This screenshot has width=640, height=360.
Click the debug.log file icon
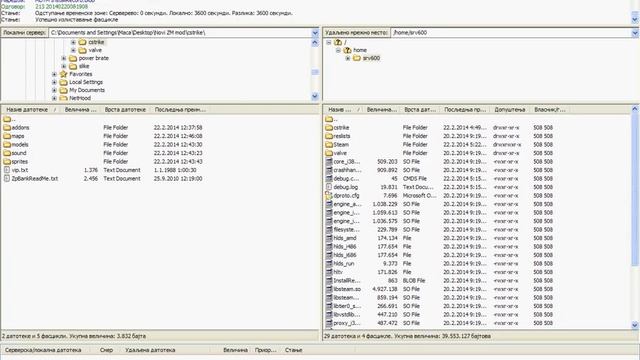(x=329, y=187)
